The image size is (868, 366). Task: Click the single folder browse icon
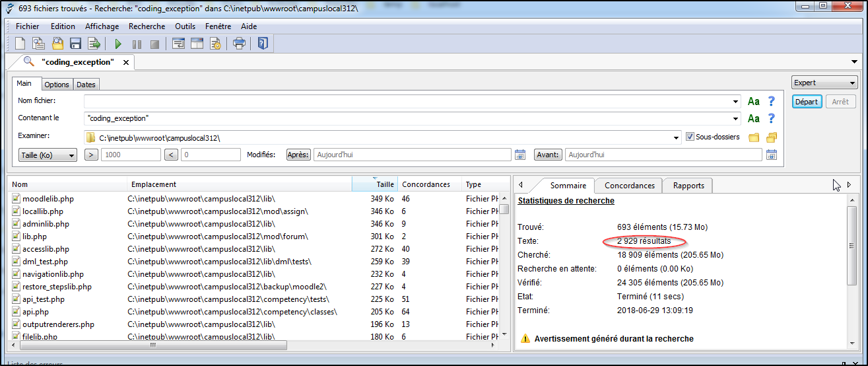pos(754,137)
